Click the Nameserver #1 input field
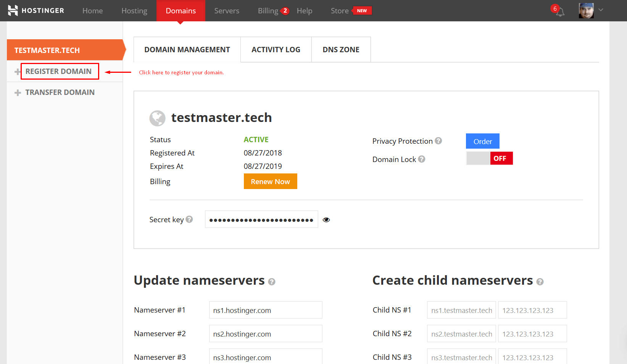The image size is (627, 364). (266, 310)
